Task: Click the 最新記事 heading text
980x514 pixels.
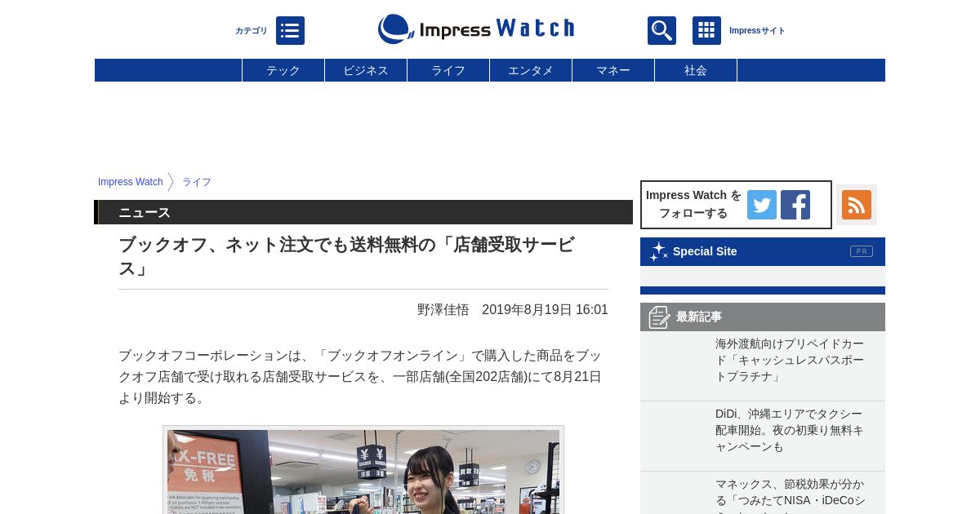Action: [699, 317]
